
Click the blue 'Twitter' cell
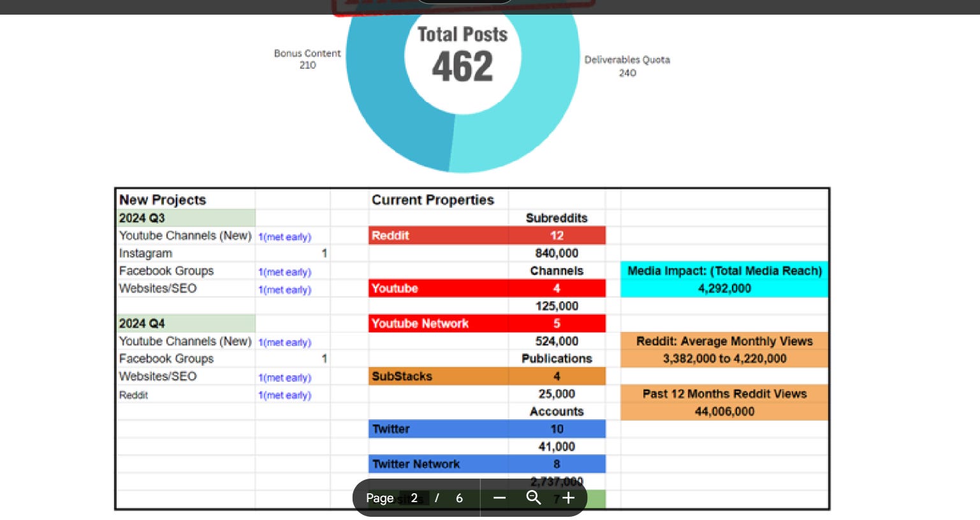tap(439, 430)
